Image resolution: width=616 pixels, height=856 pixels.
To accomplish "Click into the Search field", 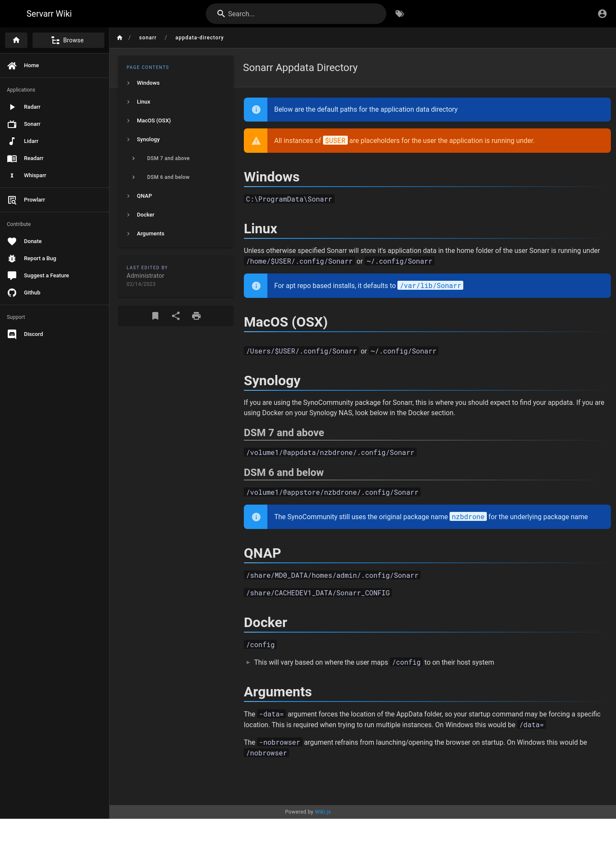I will tap(296, 14).
